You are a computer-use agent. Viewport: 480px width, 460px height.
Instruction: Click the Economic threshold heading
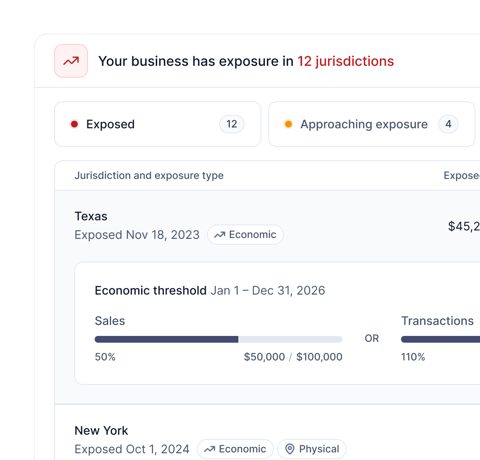click(151, 290)
